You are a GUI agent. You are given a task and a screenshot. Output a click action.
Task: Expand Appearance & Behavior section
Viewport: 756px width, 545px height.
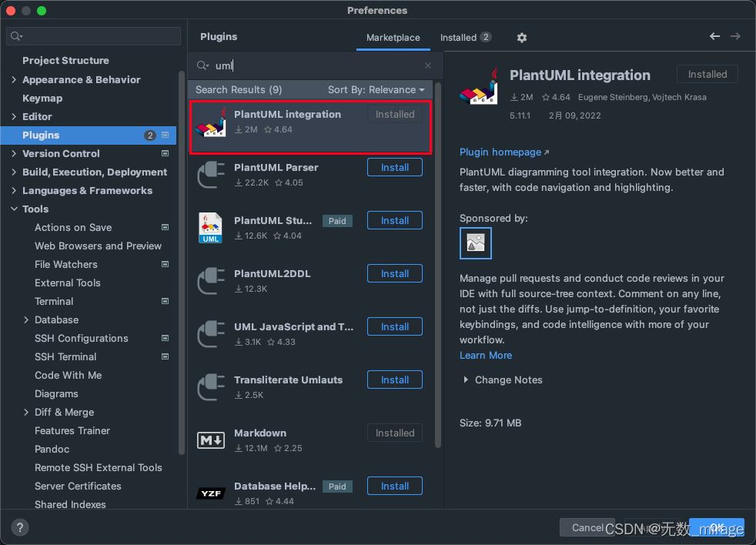click(x=14, y=79)
